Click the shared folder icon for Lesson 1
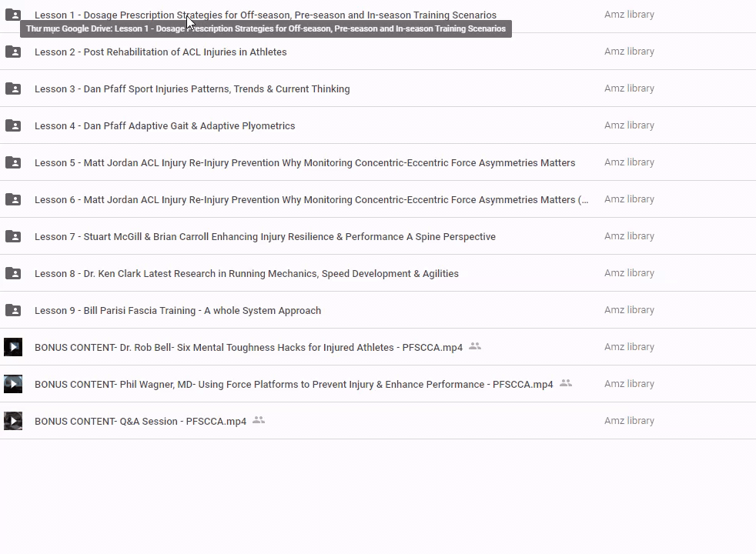 pyautogui.click(x=13, y=15)
